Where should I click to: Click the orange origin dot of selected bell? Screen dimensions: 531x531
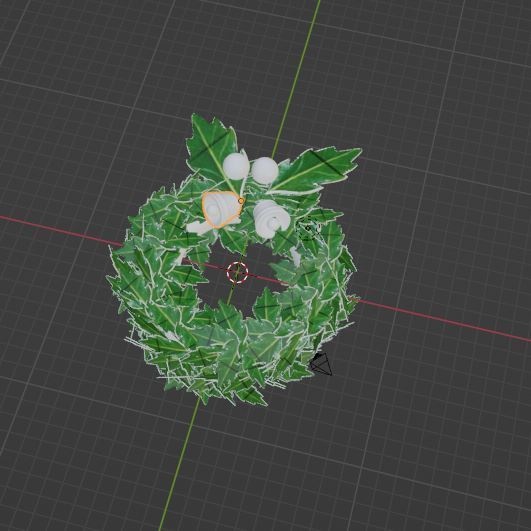tap(241, 201)
